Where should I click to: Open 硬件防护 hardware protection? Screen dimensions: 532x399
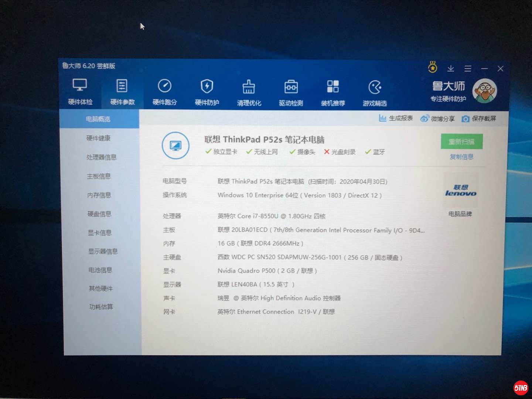206,92
